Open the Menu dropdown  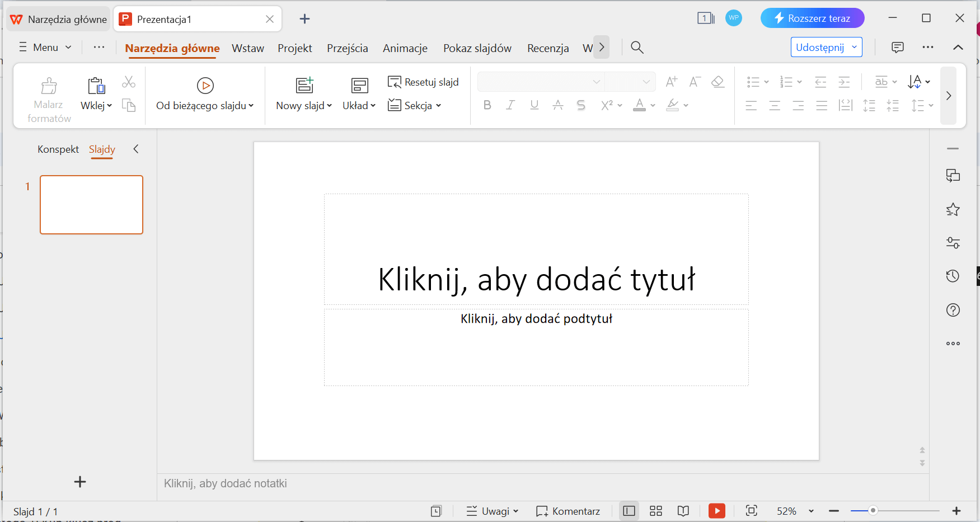click(x=45, y=48)
